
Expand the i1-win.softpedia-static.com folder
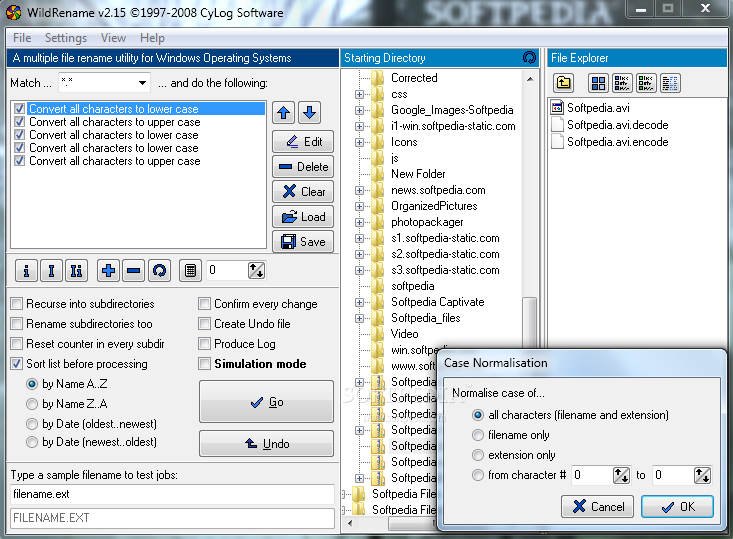pos(359,126)
